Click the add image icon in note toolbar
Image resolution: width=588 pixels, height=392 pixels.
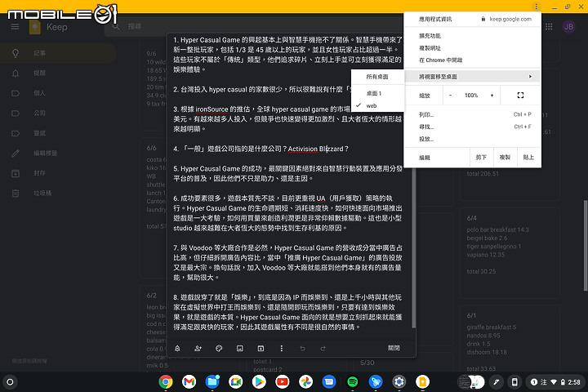point(239,349)
